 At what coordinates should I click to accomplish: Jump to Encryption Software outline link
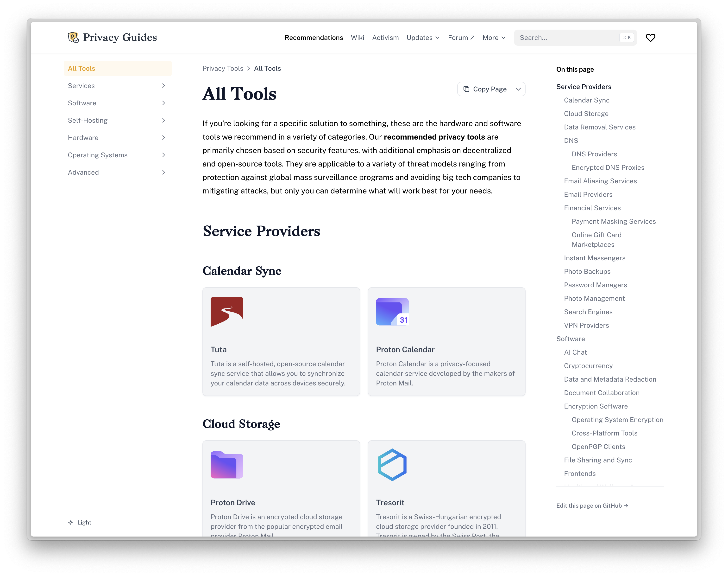(596, 406)
